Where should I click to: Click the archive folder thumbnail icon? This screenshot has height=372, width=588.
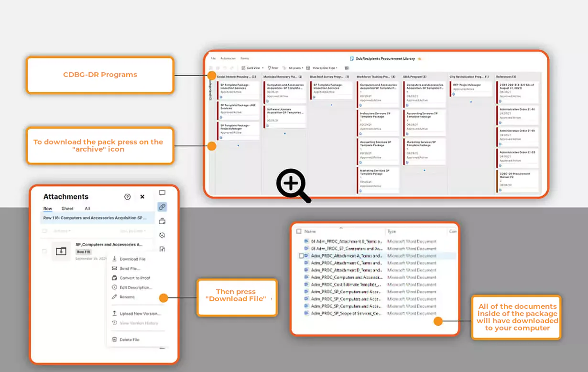point(61,251)
